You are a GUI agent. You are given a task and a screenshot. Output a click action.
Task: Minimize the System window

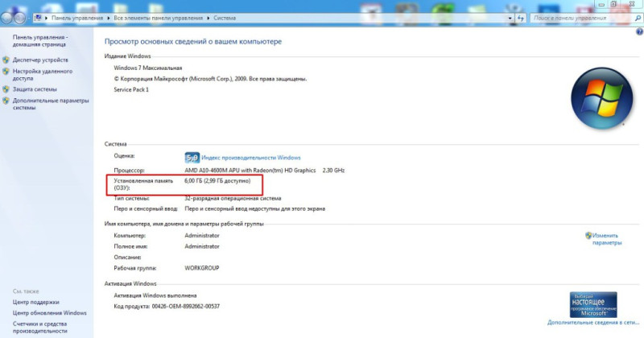click(x=601, y=4)
